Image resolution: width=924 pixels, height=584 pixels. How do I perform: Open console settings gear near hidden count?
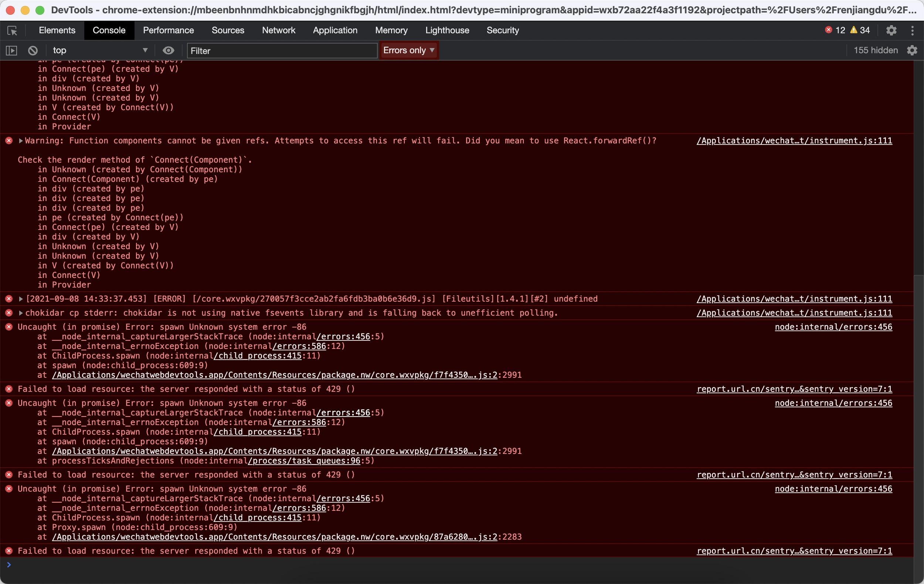coord(912,50)
